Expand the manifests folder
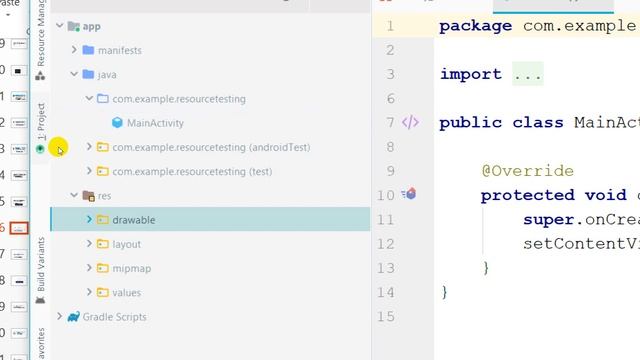Viewport: 640px width, 360px height. [x=74, y=50]
